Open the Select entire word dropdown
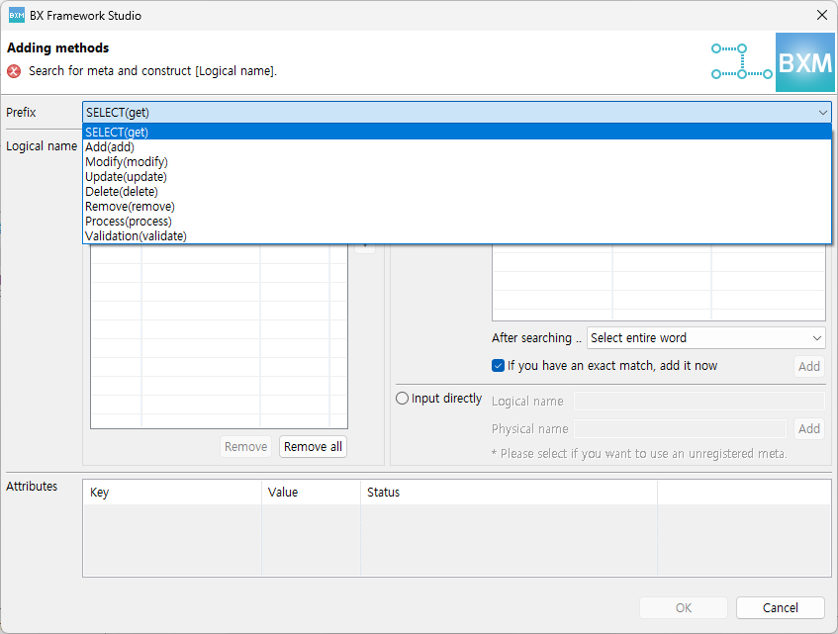Screen dimensions: 838x634 [x=706, y=338]
